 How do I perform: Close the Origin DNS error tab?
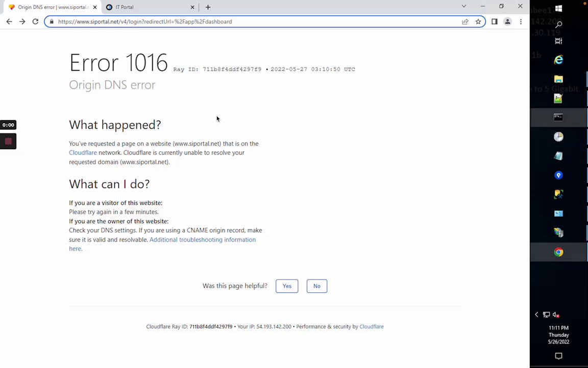(x=95, y=7)
